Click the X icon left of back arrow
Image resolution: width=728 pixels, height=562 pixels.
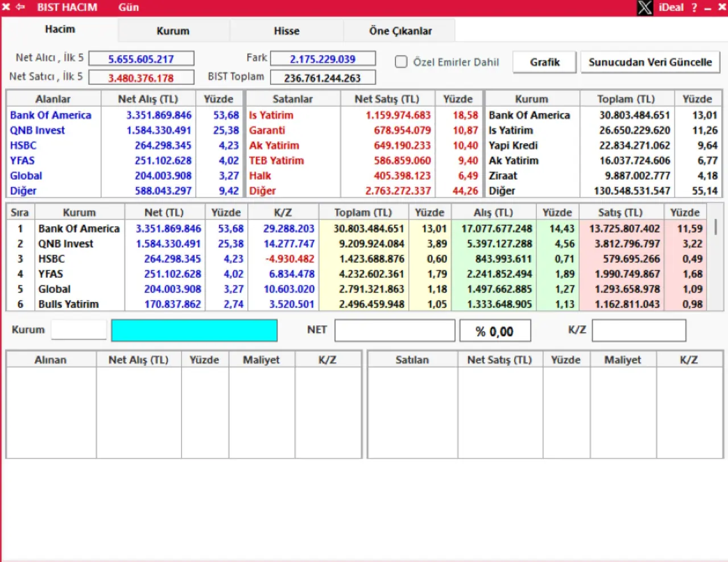click(x=6, y=7)
